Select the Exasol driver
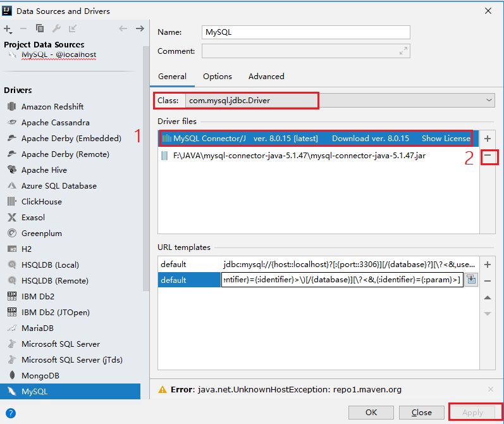This screenshot has height=424, width=504. [33, 218]
